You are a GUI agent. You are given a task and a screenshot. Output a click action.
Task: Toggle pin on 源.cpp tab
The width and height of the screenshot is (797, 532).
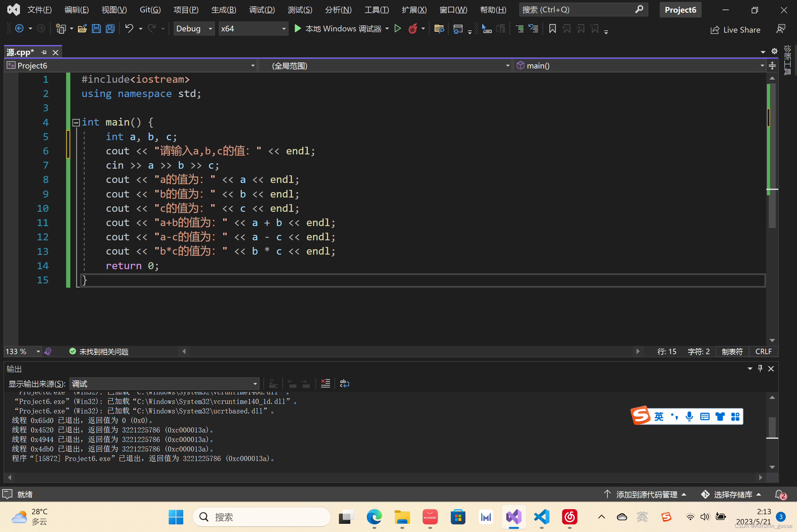click(x=44, y=52)
